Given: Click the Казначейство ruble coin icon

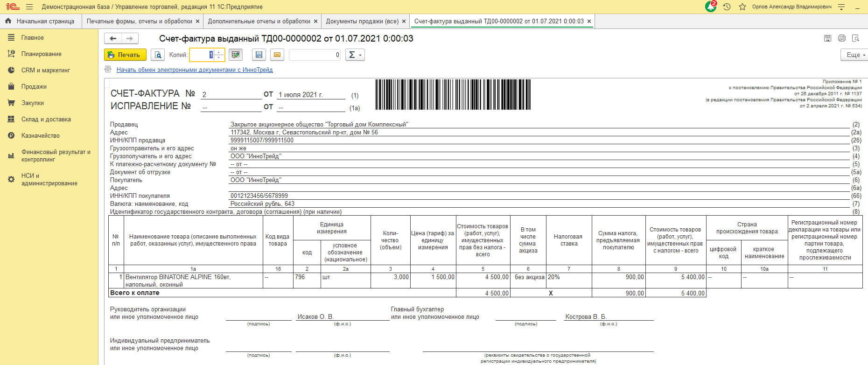Looking at the screenshot, I should (x=11, y=135).
